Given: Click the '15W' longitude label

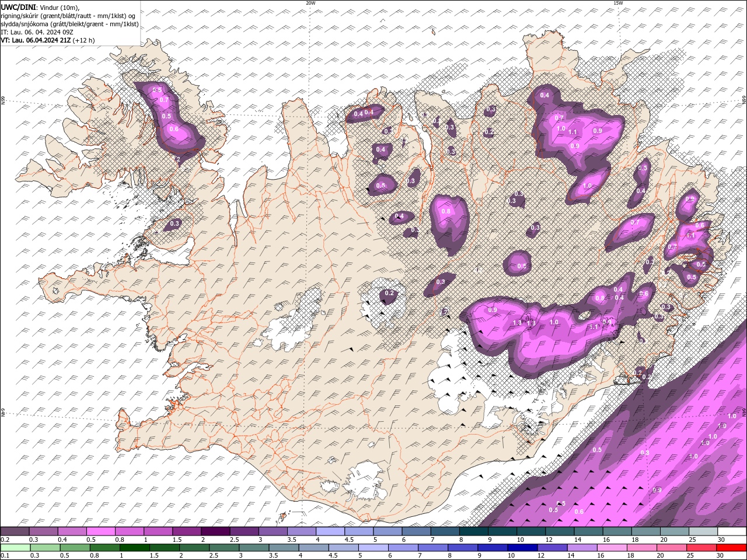Looking at the screenshot, I should pos(617,3).
